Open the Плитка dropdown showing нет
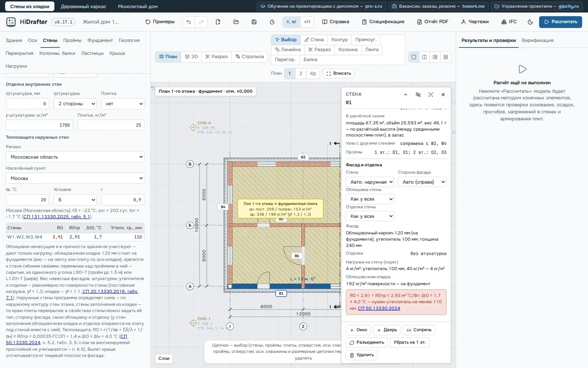Screen dimensions: 588x368 [123, 104]
